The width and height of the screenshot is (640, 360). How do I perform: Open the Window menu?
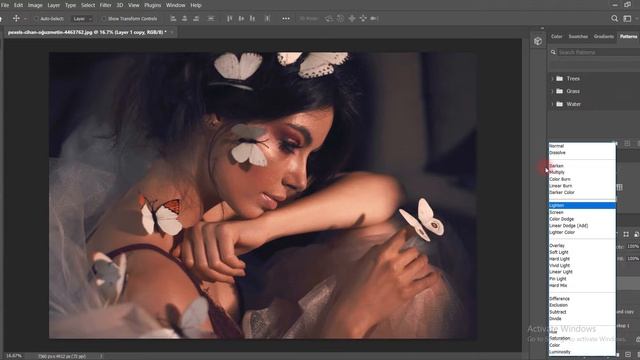pos(176,5)
